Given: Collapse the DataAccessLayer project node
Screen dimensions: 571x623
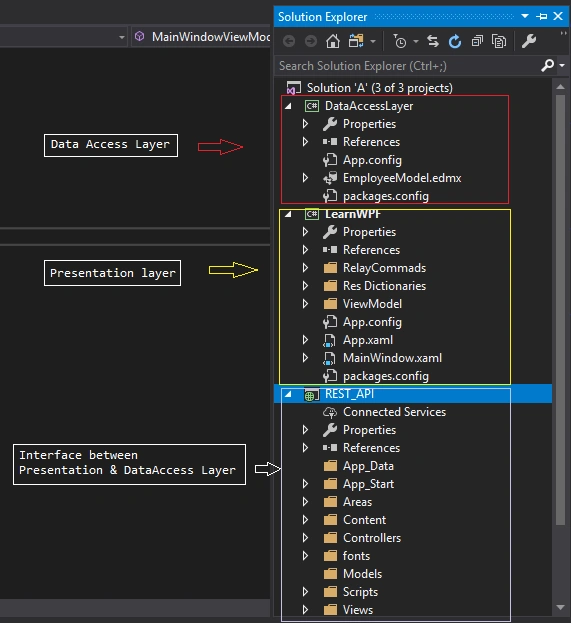Looking at the screenshot, I should click(x=288, y=106).
